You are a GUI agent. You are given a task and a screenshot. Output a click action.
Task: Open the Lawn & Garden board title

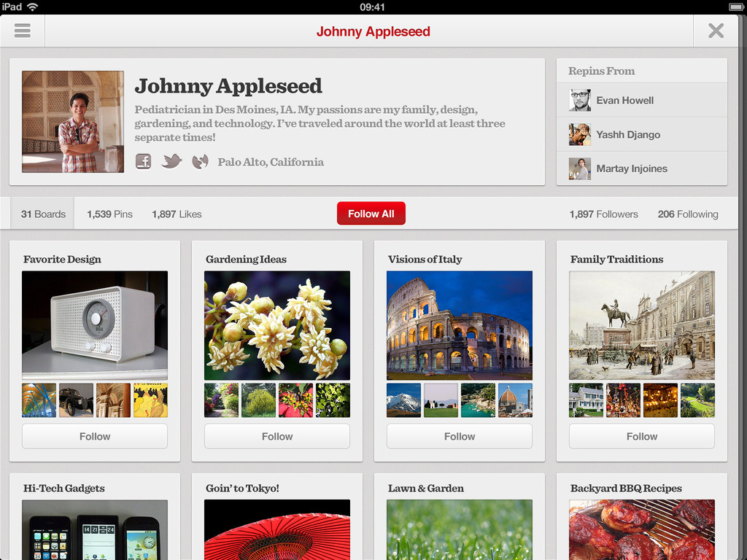(x=426, y=488)
